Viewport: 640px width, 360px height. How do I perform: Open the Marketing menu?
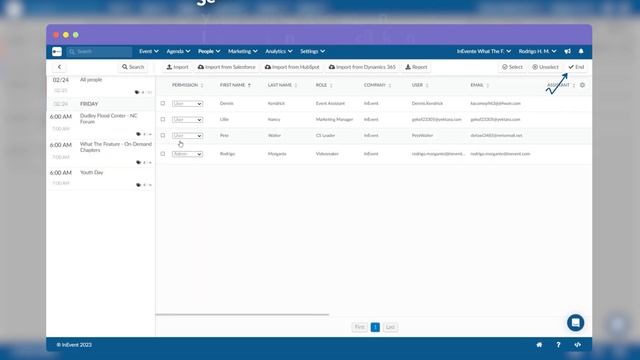click(242, 51)
